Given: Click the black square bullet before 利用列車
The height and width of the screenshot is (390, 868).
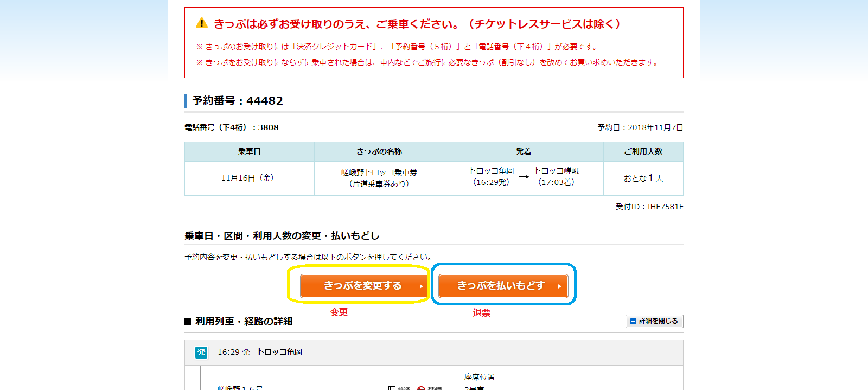Looking at the screenshot, I should coord(188,322).
